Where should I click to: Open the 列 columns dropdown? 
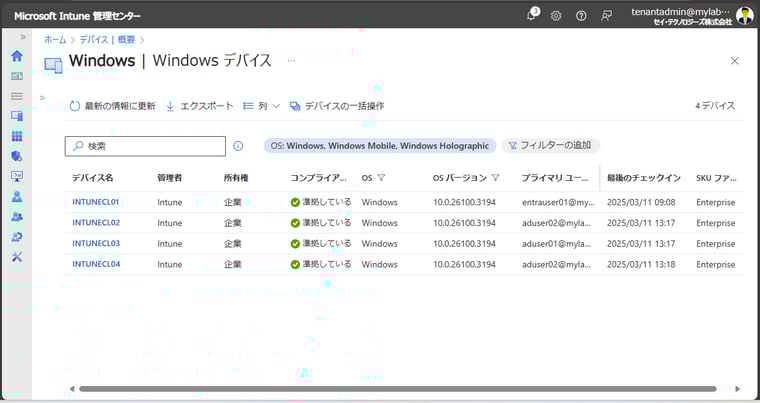pyautogui.click(x=261, y=106)
